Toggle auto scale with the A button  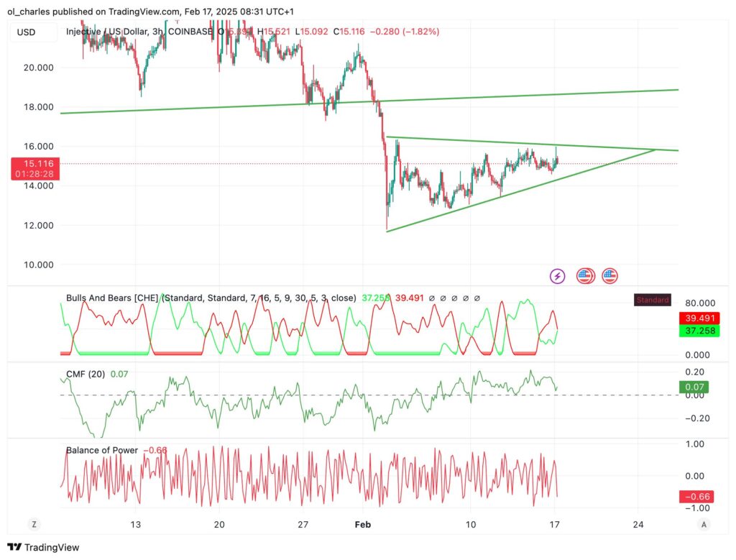click(704, 525)
